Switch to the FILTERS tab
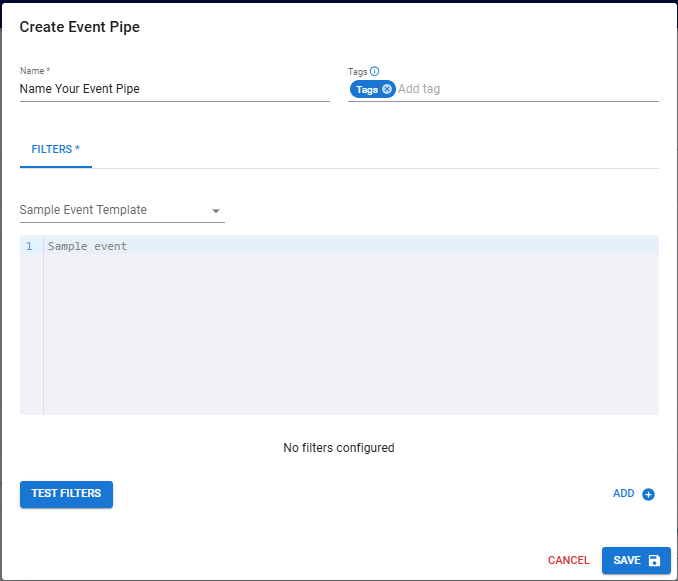678x581 pixels. click(x=55, y=149)
